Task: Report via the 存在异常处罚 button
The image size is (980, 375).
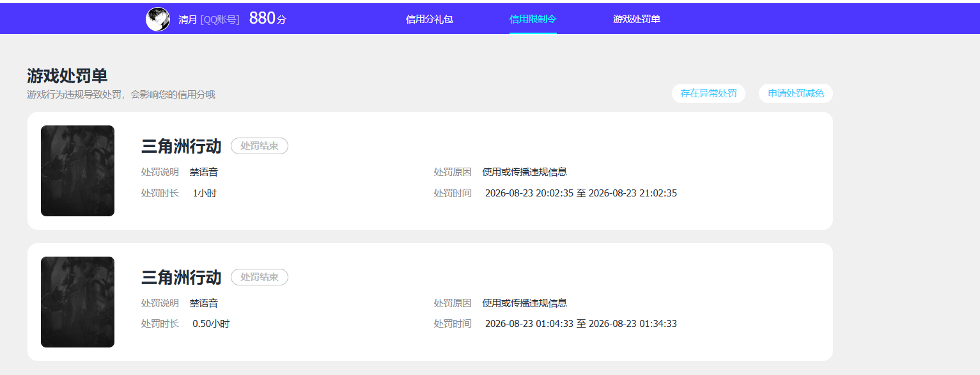Action: pos(708,93)
